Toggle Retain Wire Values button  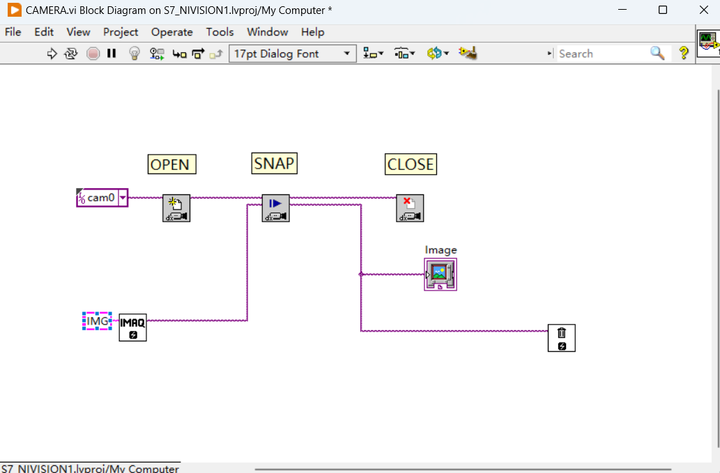(x=157, y=54)
